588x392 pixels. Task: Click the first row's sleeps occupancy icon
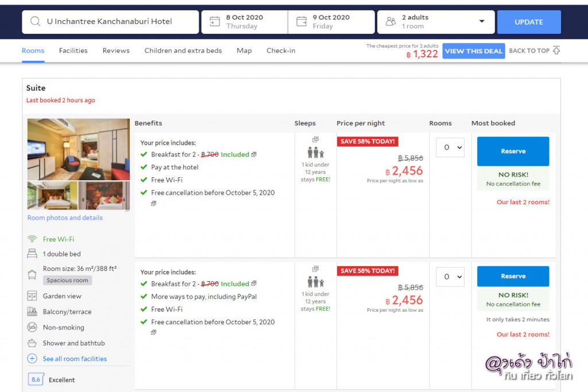315,153
